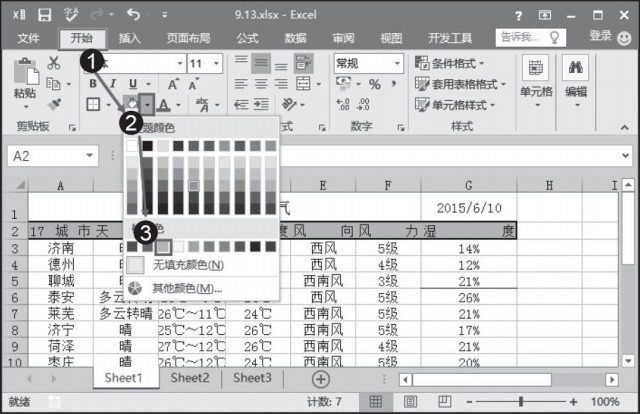Screen dimensions: 640x414
Task: Decrease font size with smaller A icon
Action: click(193, 84)
